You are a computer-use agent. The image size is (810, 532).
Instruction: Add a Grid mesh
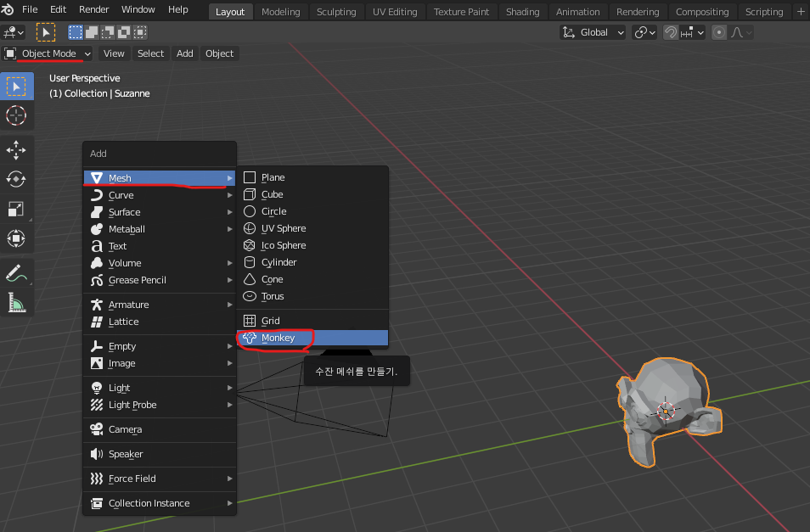[x=312, y=321]
